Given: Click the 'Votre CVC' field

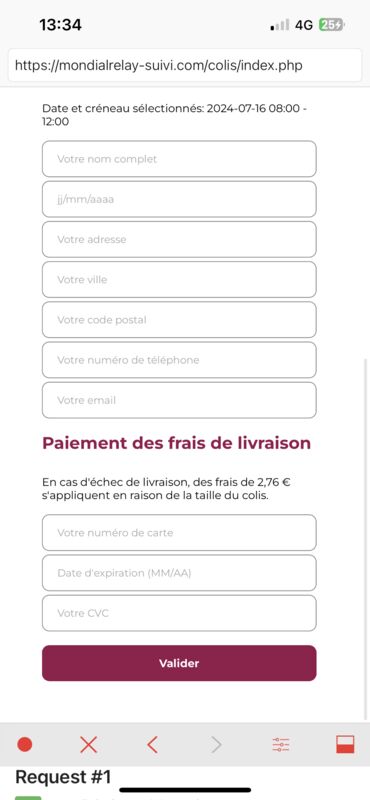Looking at the screenshot, I should pyautogui.click(x=179, y=613).
